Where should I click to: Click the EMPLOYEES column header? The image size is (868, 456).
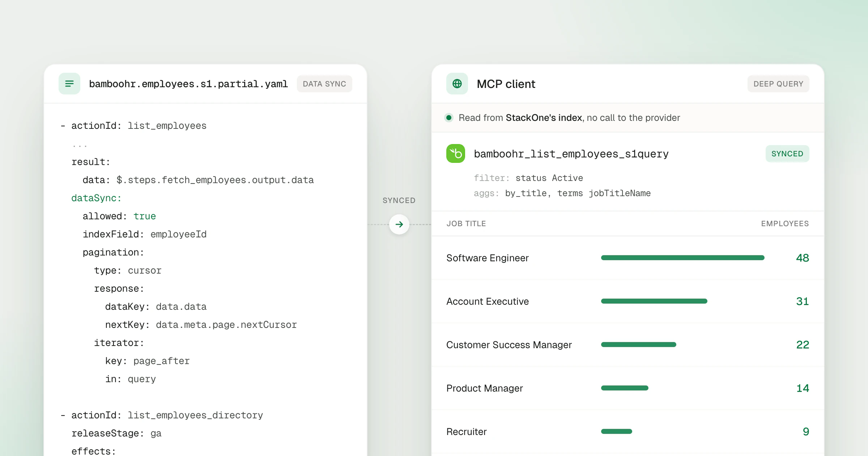point(785,224)
